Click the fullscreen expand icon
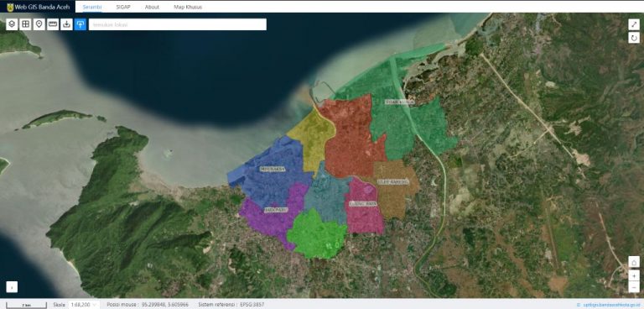 (x=634, y=24)
